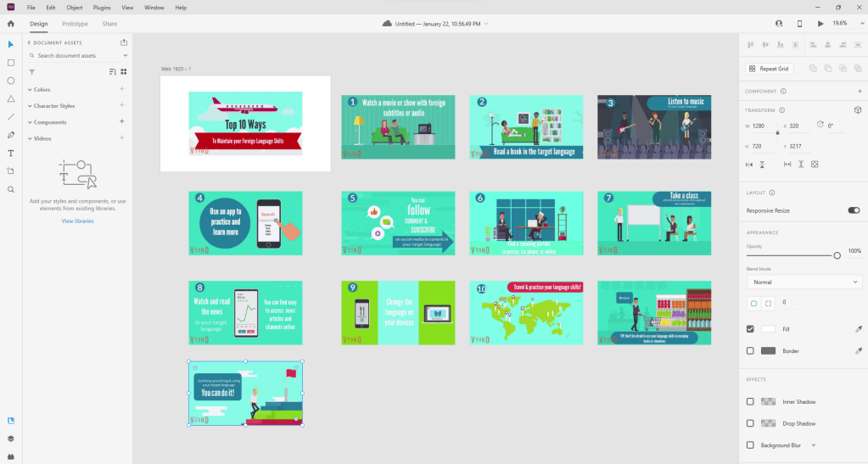Viewport: 868px width, 464px height.
Task: Click the Fill eyedropper icon
Action: tap(857, 328)
